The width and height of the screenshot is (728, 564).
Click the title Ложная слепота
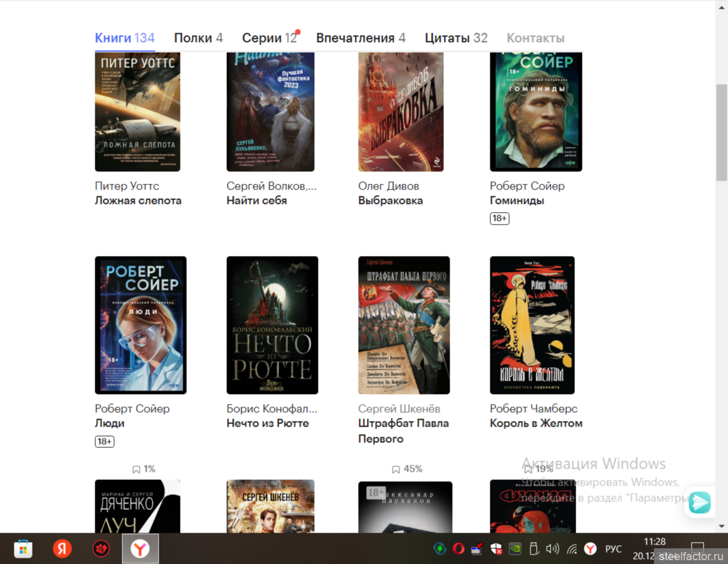click(138, 201)
